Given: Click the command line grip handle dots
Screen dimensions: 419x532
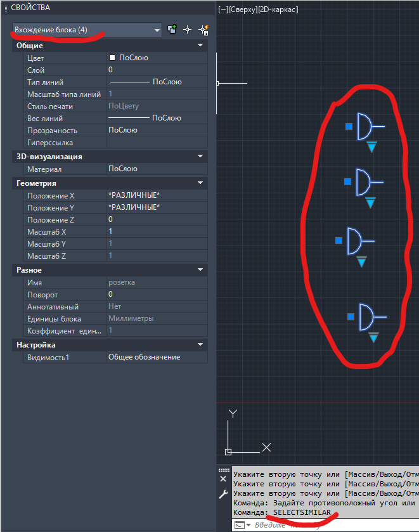Looking at the screenshot, I should pyautogui.click(x=224, y=470).
